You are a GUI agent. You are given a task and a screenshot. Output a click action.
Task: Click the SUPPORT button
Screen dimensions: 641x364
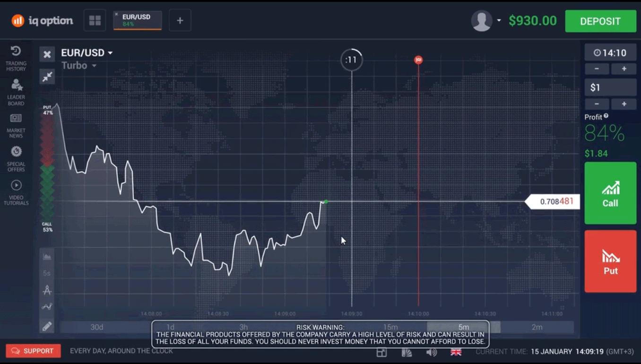coord(33,351)
